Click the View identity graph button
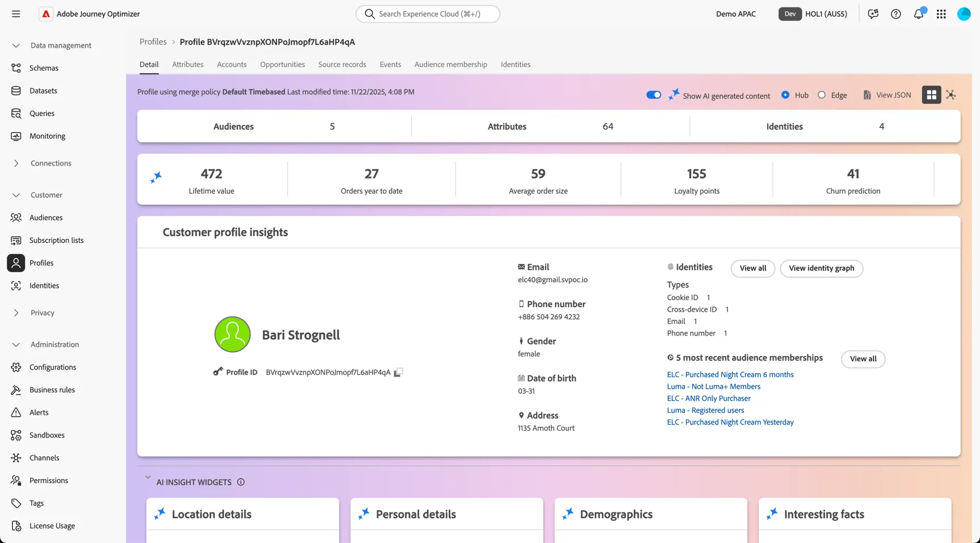980x543 pixels. click(x=821, y=268)
